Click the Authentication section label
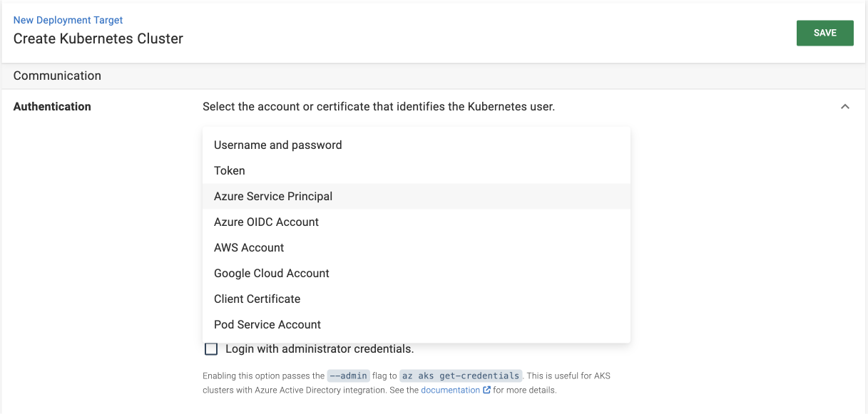868x414 pixels. click(x=52, y=106)
